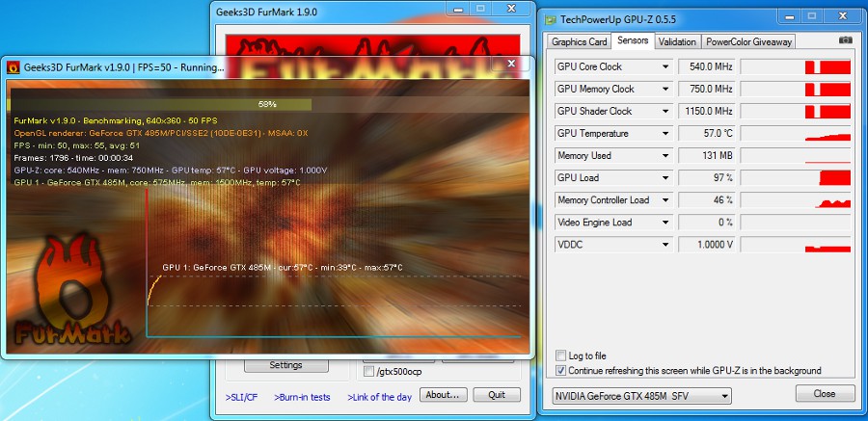This screenshot has height=421, width=868.
Task: Click the GPU Shader Clock history graph
Action: point(796,111)
